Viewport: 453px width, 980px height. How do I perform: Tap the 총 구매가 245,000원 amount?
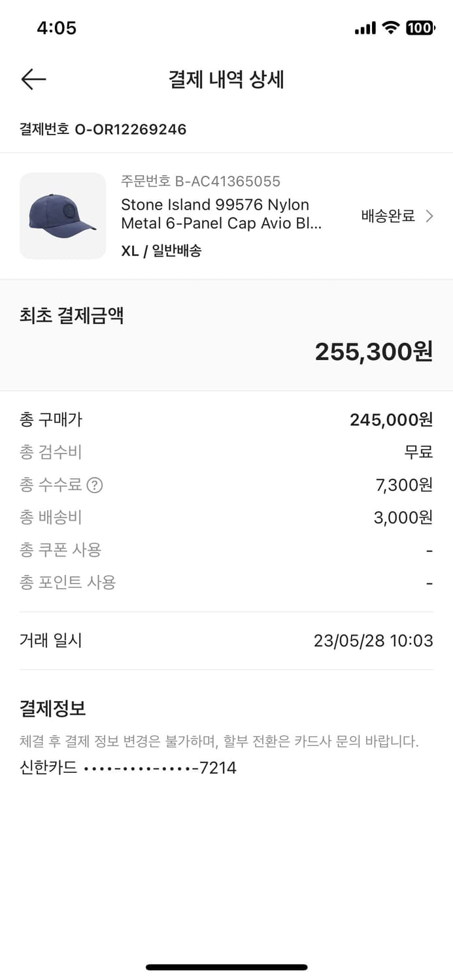(x=391, y=419)
